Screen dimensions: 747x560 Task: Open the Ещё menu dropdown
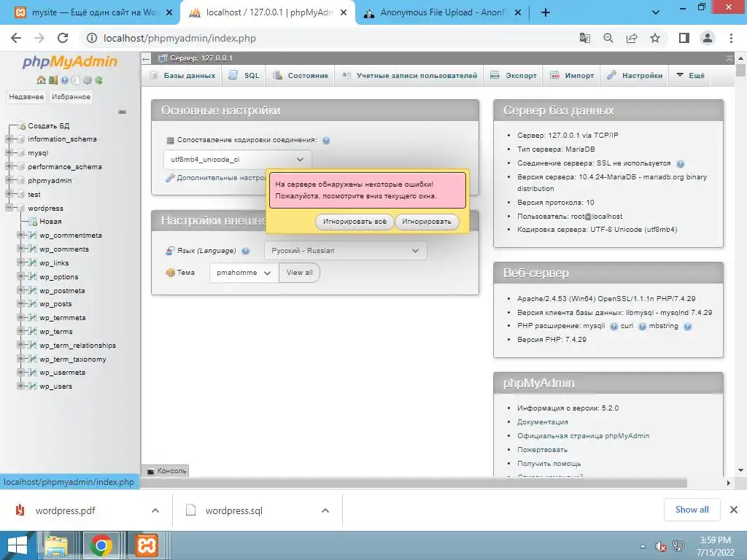690,75
